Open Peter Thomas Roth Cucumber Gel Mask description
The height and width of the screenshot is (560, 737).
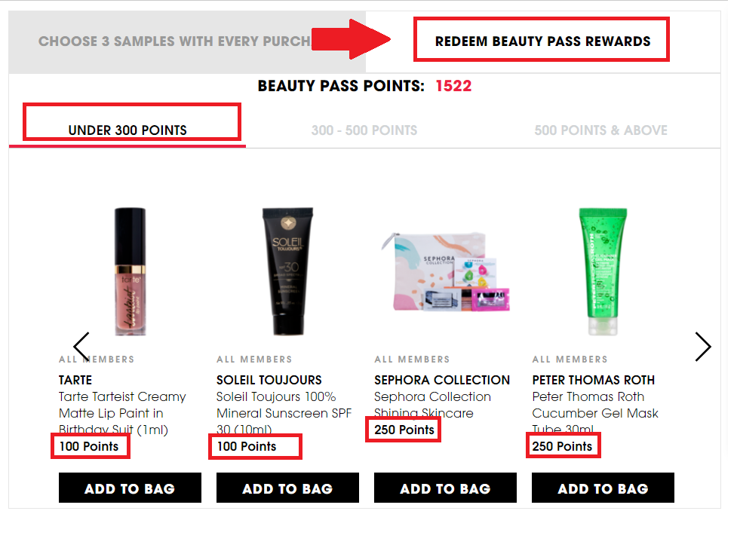(x=595, y=413)
